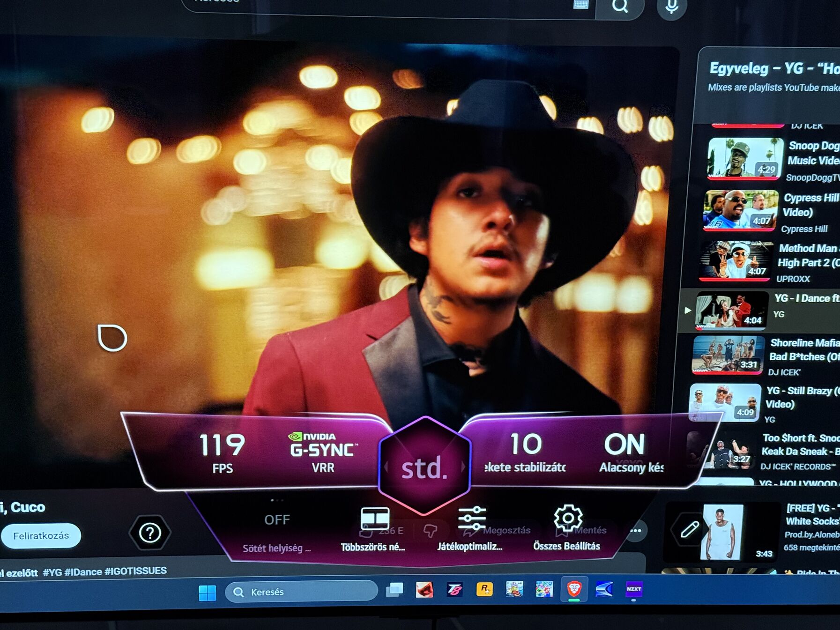This screenshot has height=630, width=840.
Task: Open Task View on the taskbar
Action: point(394,590)
